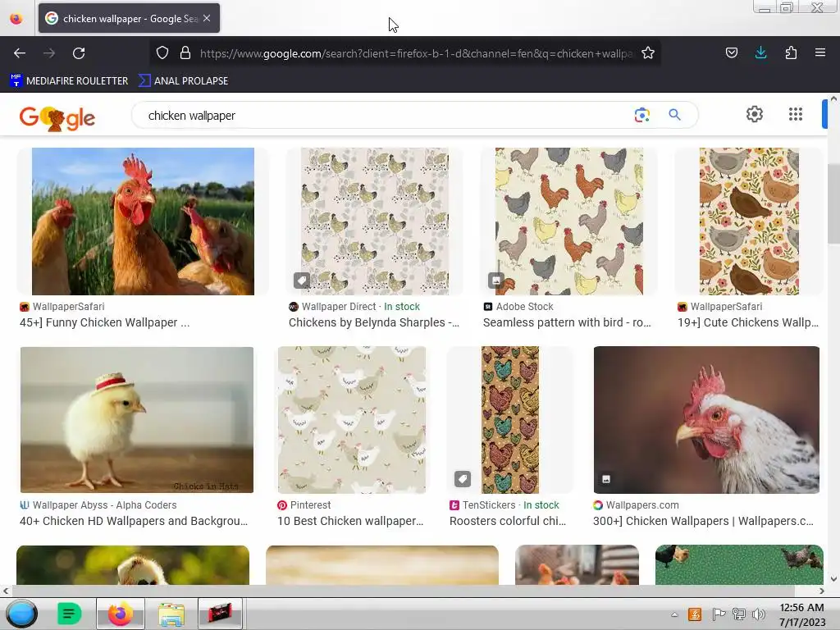840x630 pixels.
Task: Open the Belynda Sharples chicken pattern image
Action: tap(374, 221)
